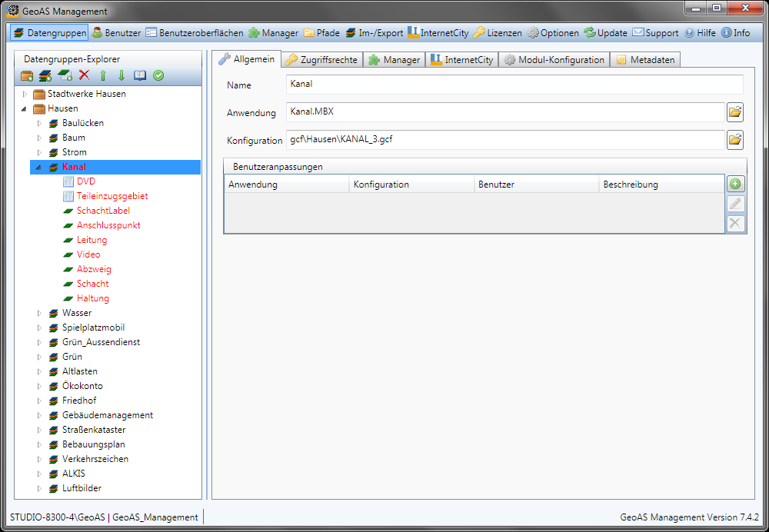This screenshot has width=769, height=532.
Task: Click the Beschreibung column header in Benutzeranpassungen
Action: tap(661, 185)
